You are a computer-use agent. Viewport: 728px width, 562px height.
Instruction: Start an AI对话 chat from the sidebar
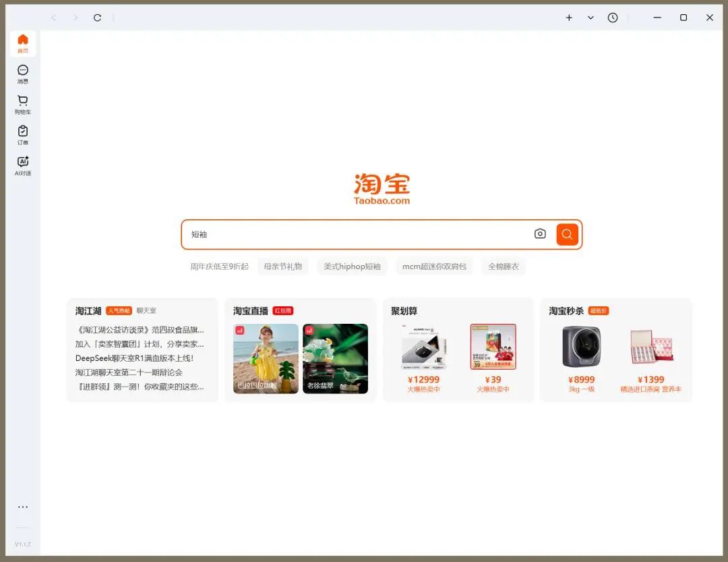coord(22,164)
